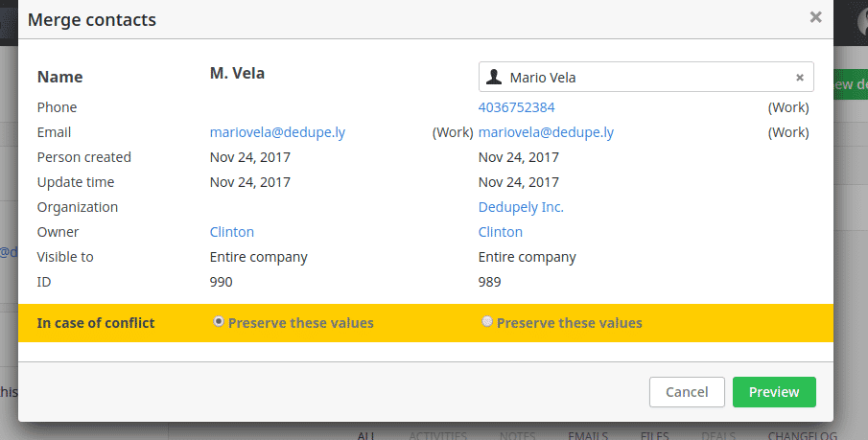Select right Preserve these values radio
The width and height of the screenshot is (868, 440).
pyautogui.click(x=486, y=321)
